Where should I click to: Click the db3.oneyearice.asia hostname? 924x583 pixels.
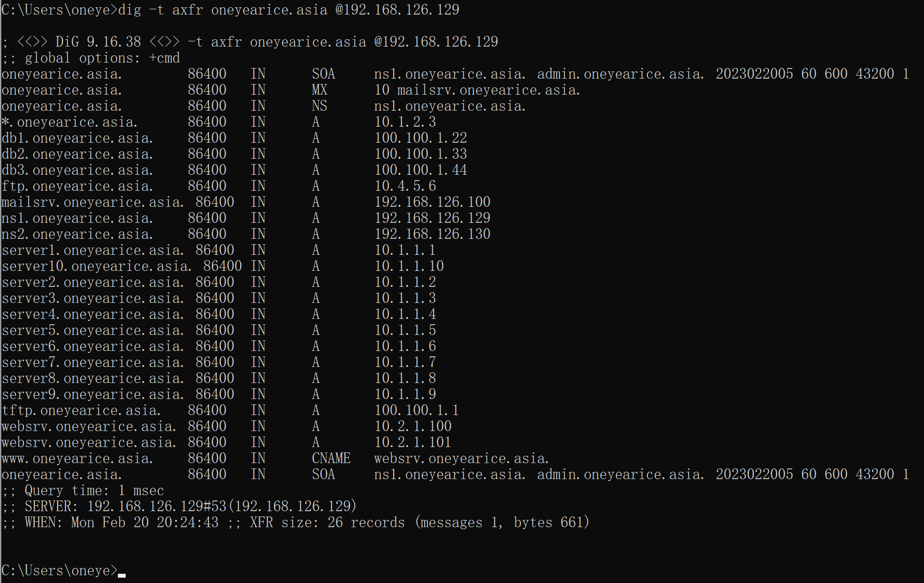coord(77,170)
